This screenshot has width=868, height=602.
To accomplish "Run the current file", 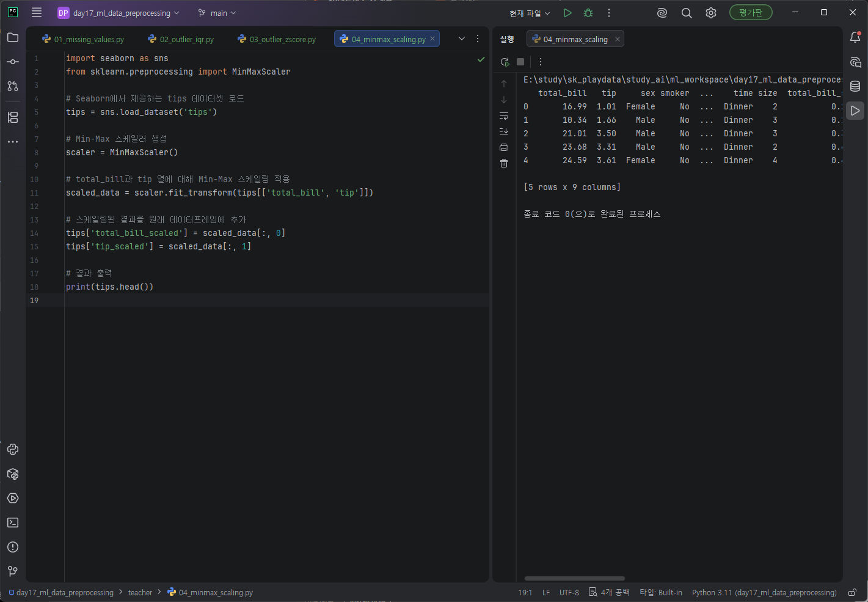I will coord(567,13).
